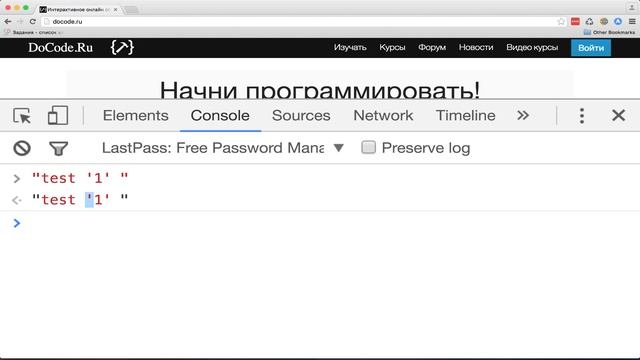Reload the page with refresh icon
Viewport: 640px width, 360px height.
click(x=33, y=22)
